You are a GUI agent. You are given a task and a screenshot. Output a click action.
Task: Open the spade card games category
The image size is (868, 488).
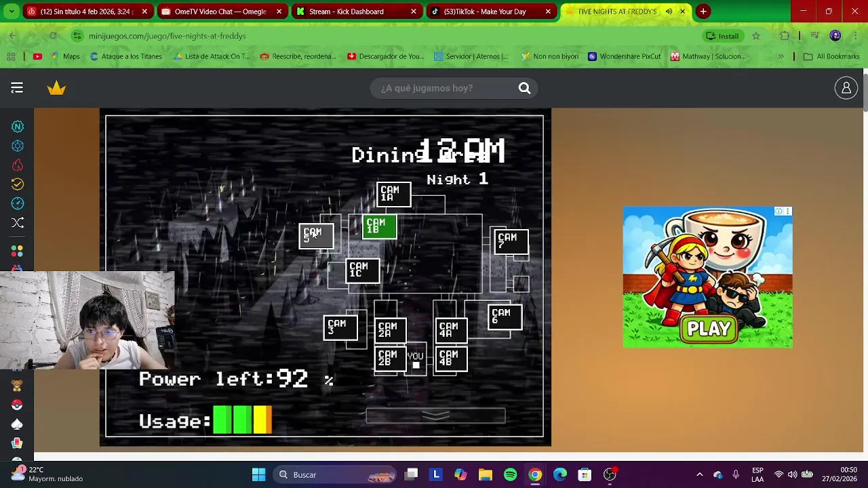18,424
